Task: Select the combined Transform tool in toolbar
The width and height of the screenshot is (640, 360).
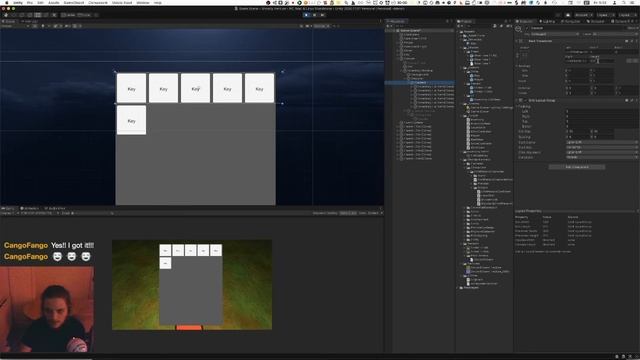Action: [45, 15]
